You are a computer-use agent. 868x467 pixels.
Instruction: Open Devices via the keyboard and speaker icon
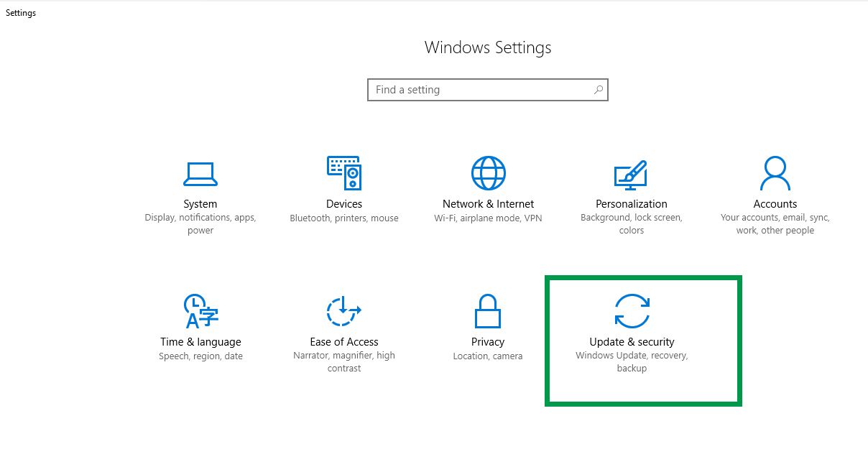tap(344, 173)
